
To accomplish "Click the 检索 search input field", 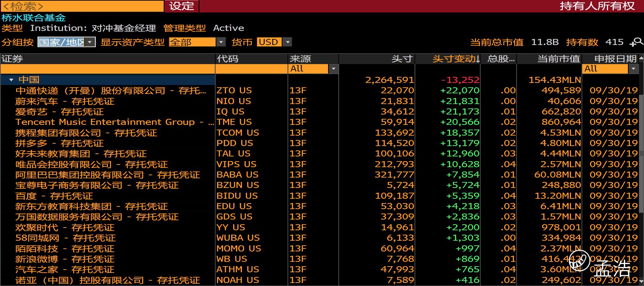I will 82,6.
